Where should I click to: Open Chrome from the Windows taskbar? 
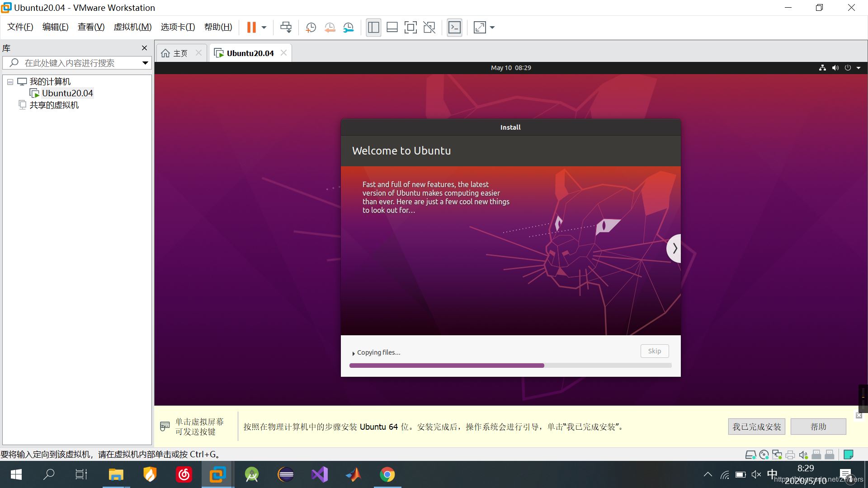coord(387,474)
